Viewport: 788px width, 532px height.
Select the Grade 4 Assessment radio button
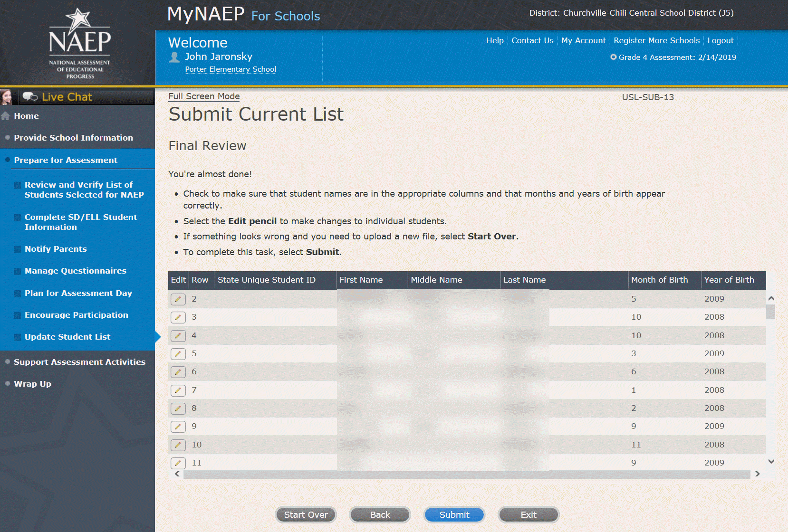613,57
